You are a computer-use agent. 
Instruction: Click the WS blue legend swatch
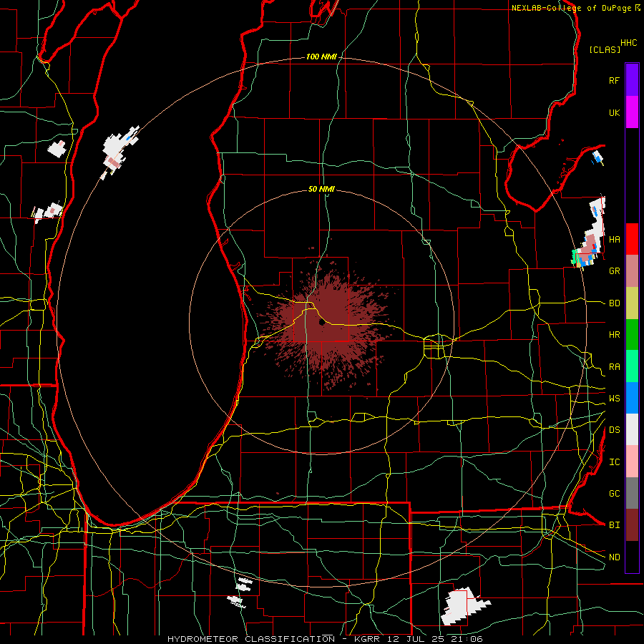[x=632, y=398]
